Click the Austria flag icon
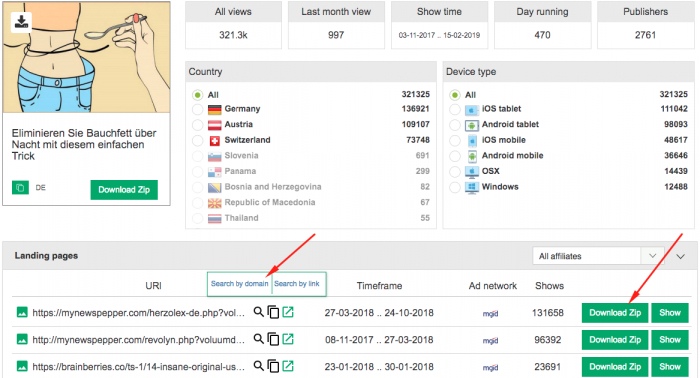 tap(215, 125)
